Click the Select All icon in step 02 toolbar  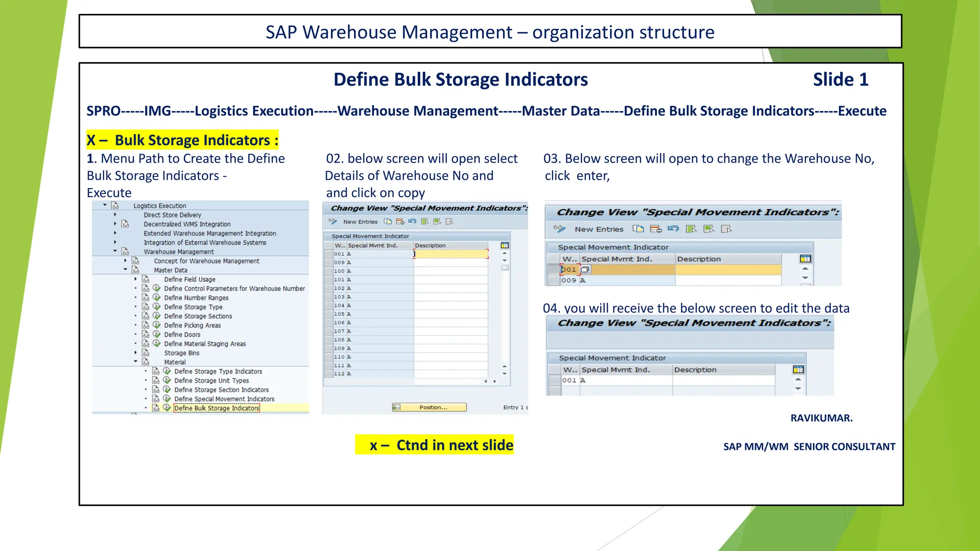click(x=424, y=221)
